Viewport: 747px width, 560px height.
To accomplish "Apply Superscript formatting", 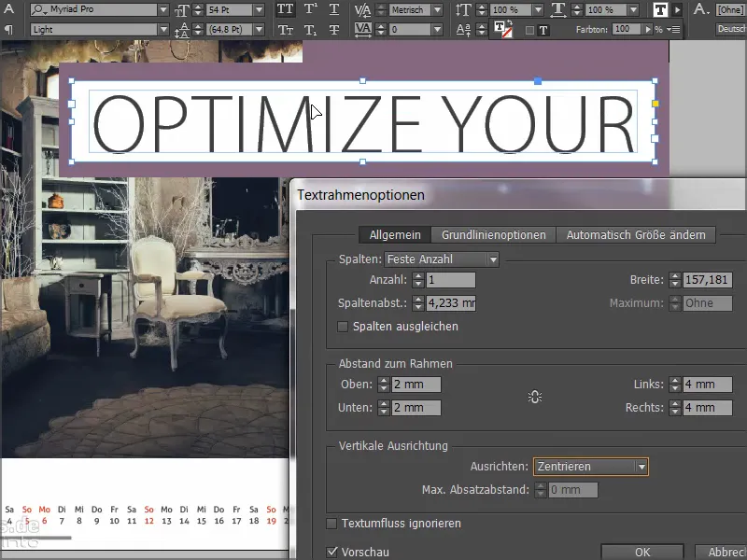I will [311, 9].
